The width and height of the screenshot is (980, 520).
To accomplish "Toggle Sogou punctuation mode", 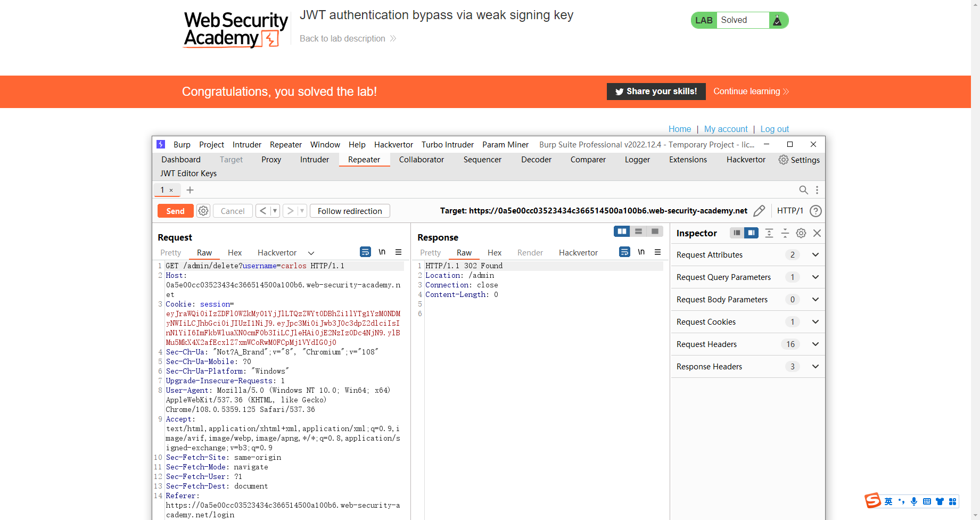I will tap(901, 501).
